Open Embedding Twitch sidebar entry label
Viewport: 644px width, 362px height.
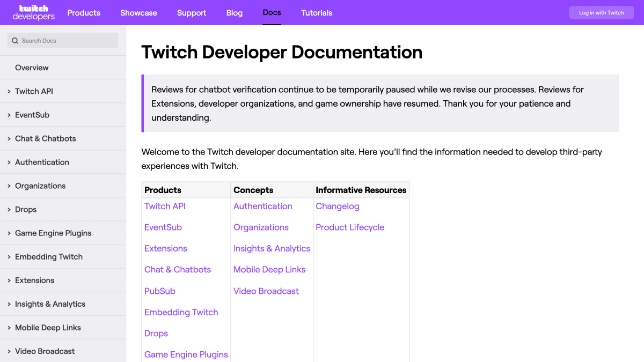pyautogui.click(x=49, y=256)
